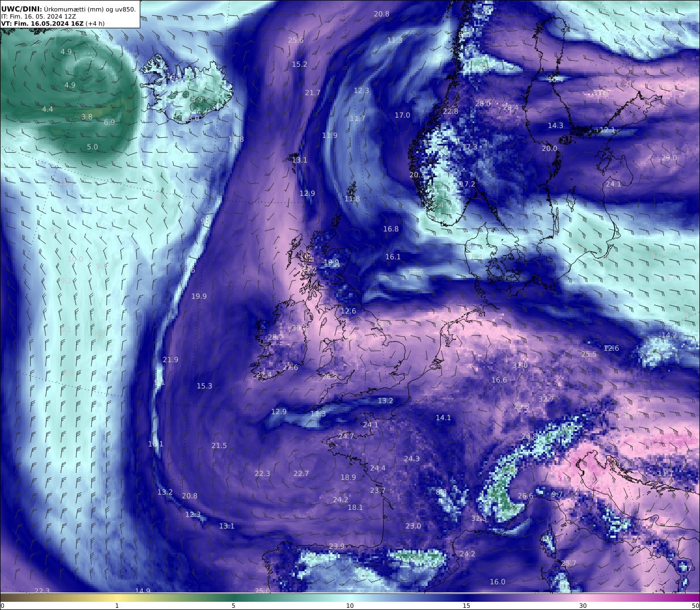The width and height of the screenshot is (700, 610).
Task: Click the 14.3 value over Sweden
Action: click(556, 126)
